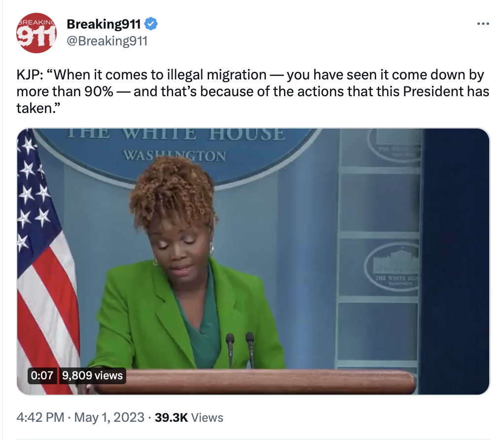Open the Breaking911 display name link
504x440 pixels.
coord(104,24)
